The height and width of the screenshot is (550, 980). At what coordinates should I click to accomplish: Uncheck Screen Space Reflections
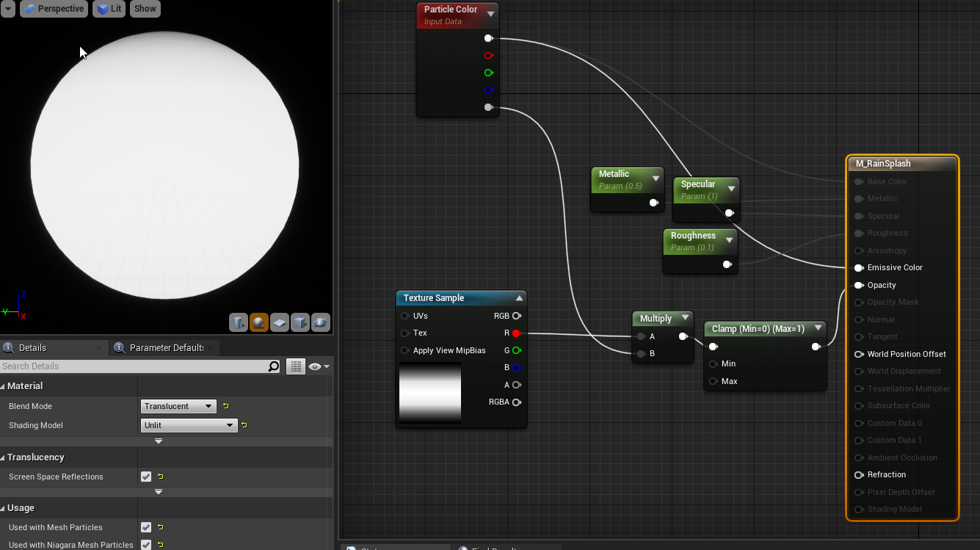[x=145, y=476]
